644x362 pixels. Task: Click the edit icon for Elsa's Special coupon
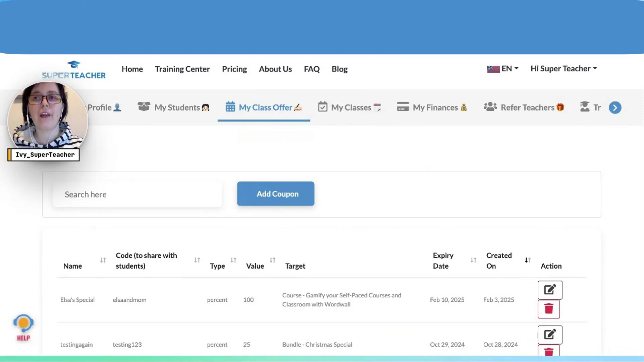click(x=550, y=290)
